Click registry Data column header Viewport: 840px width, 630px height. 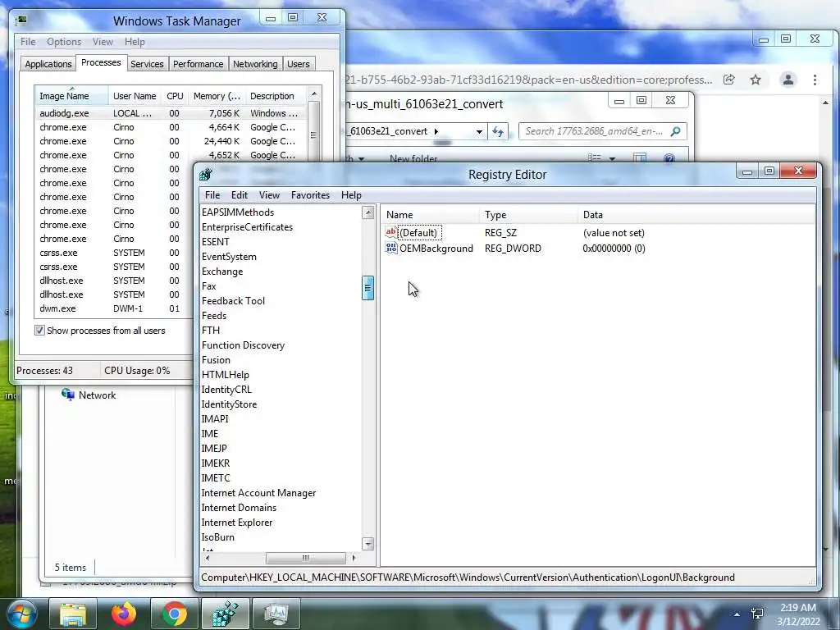696,215
